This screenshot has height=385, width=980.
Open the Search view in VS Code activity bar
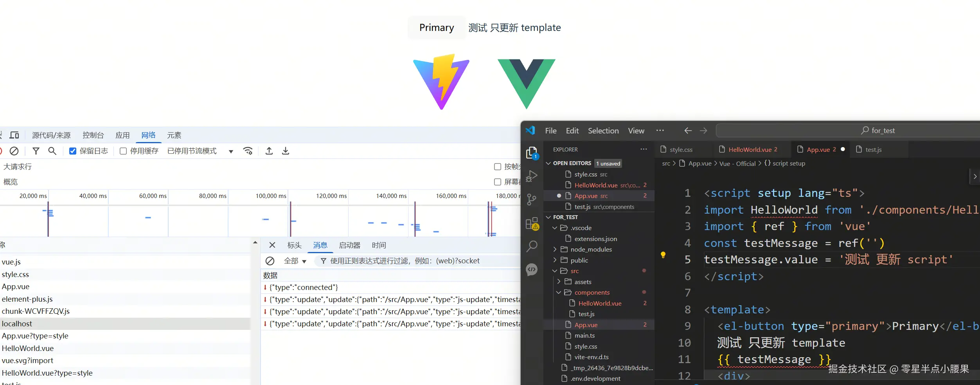(532, 246)
